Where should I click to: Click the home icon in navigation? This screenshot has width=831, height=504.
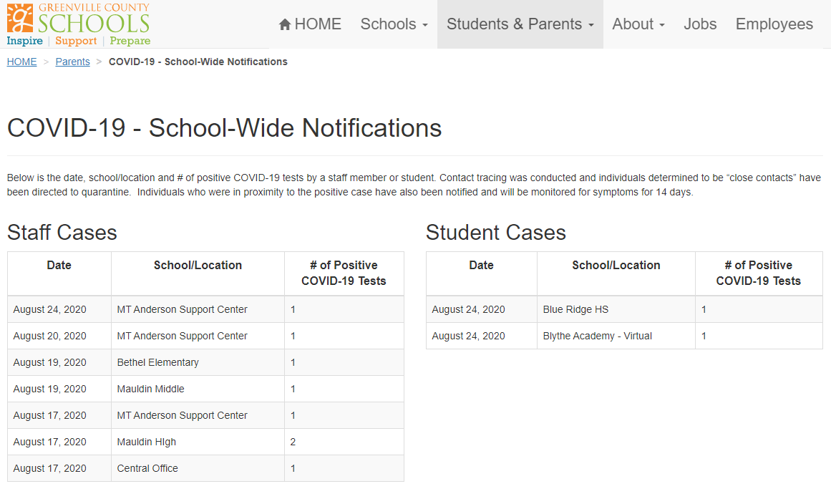[285, 24]
